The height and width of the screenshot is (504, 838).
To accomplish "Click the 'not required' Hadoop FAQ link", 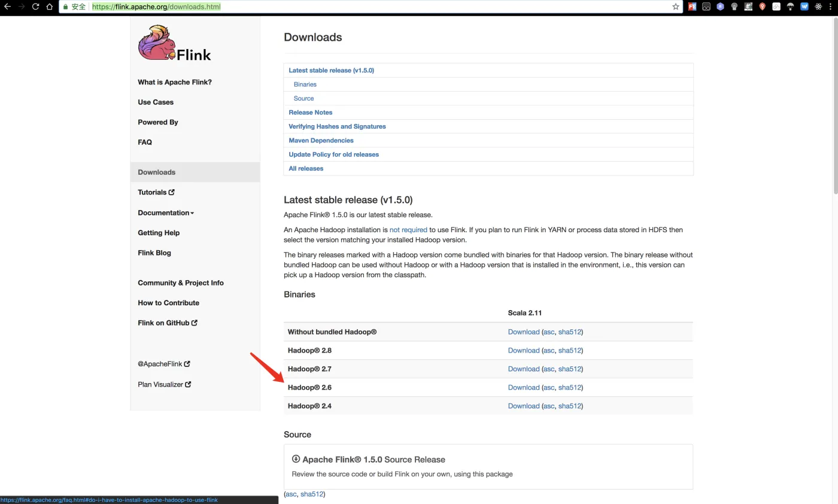I will point(408,230).
